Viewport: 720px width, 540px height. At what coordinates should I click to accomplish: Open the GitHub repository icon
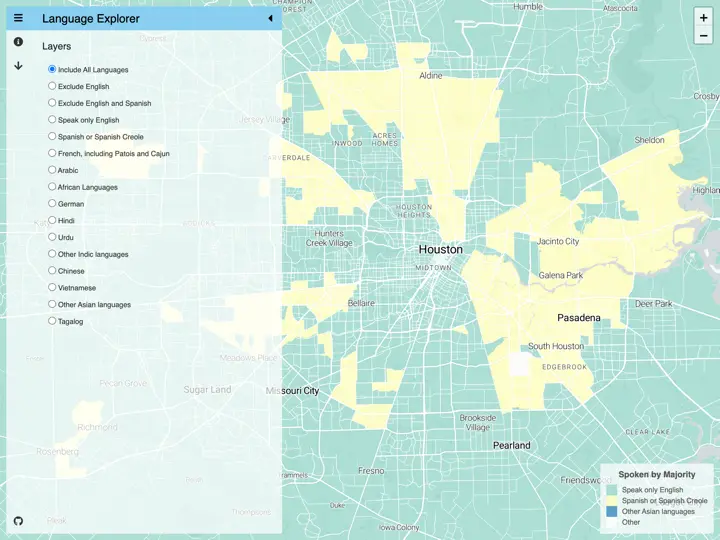[x=18, y=521]
